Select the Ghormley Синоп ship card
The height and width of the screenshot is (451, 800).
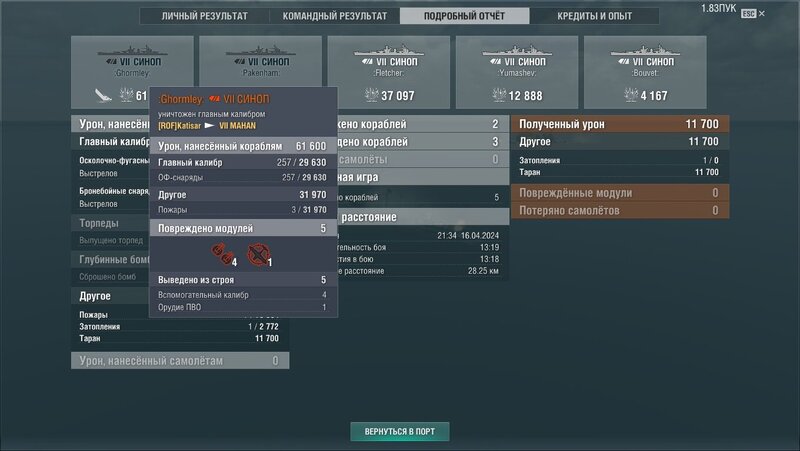click(132, 72)
